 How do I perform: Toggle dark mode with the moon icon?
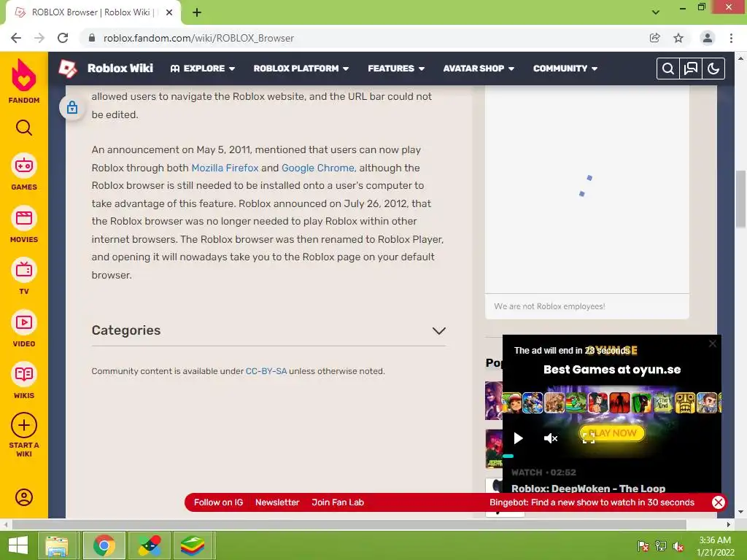pos(713,69)
